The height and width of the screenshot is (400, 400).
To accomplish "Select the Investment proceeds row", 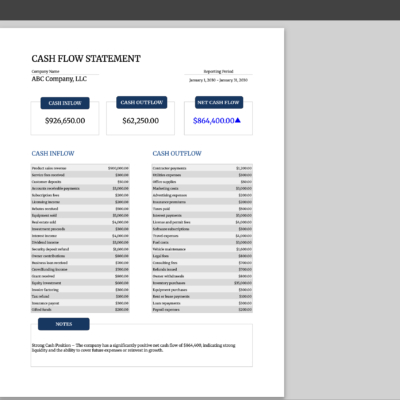I will [80, 229].
